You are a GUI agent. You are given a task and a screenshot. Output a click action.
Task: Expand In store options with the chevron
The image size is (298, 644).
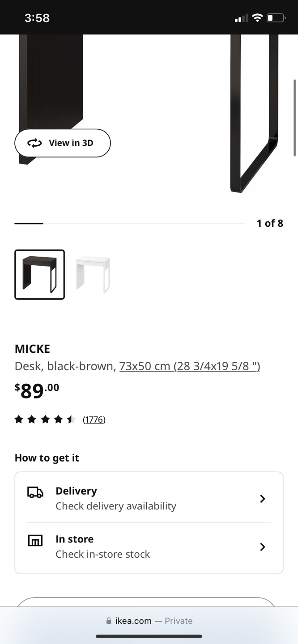[x=263, y=547]
